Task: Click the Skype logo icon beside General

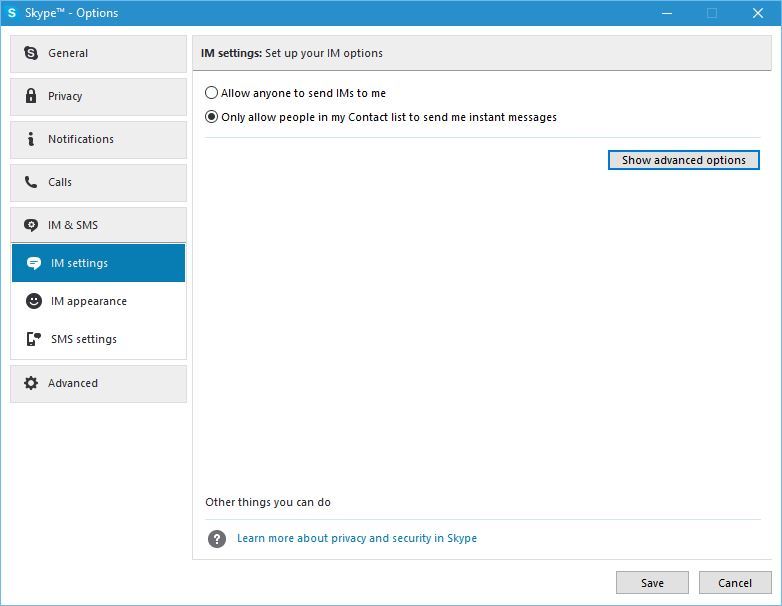Action: [31, 53]
